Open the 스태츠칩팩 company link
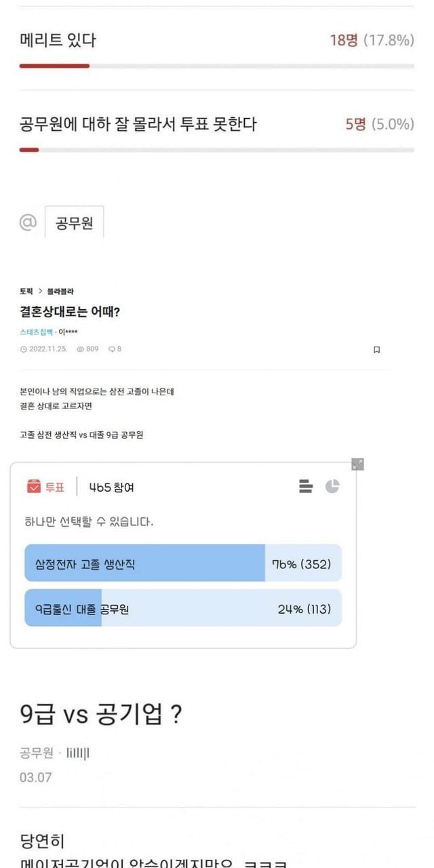Image resolution: width=434 pixels, height=868 pixels. click(x=36, y=332)
